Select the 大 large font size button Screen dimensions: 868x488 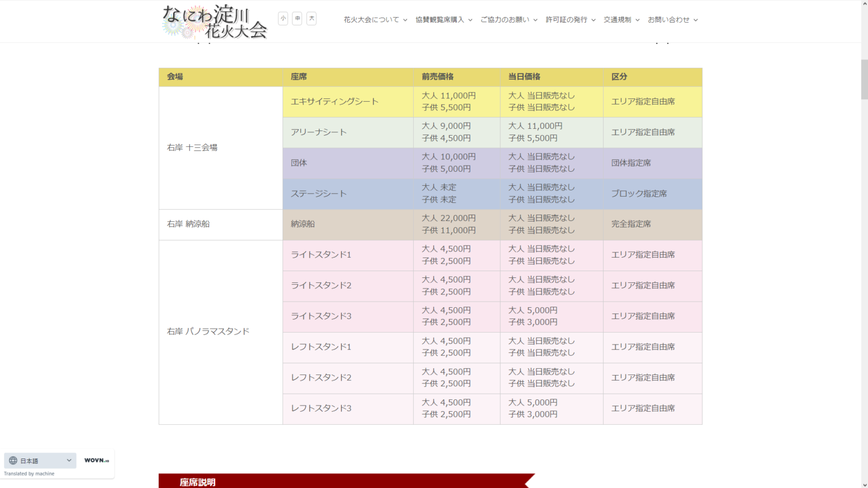(x=311, y=18)
